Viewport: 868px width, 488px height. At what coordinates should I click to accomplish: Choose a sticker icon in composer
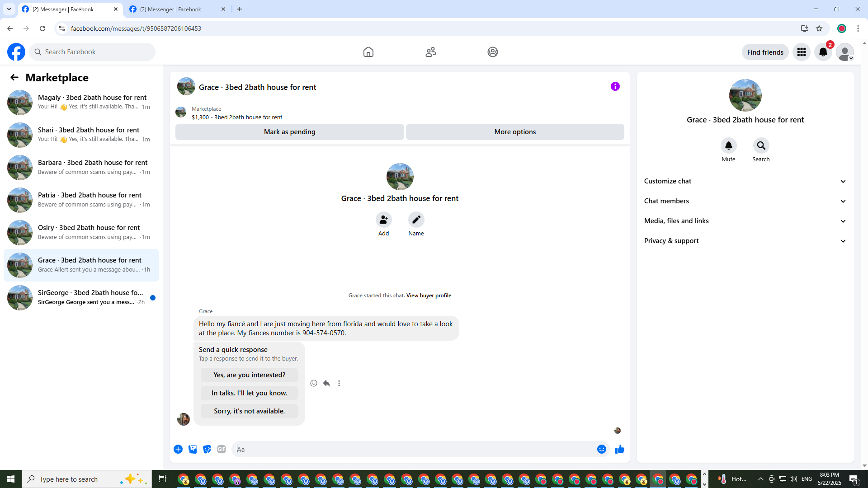coord(207,449)
